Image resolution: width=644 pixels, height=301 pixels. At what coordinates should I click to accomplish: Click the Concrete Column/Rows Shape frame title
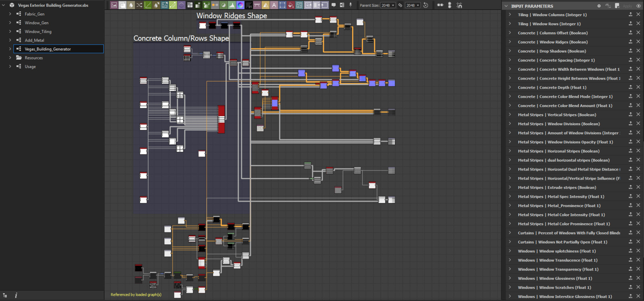(x=181, y=38)
